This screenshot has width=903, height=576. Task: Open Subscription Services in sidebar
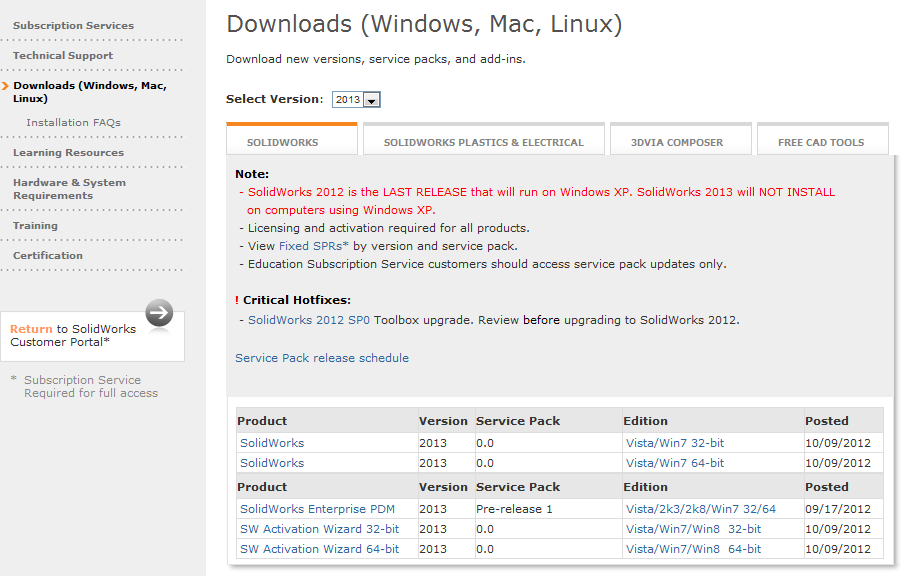(x=74, y=25)
